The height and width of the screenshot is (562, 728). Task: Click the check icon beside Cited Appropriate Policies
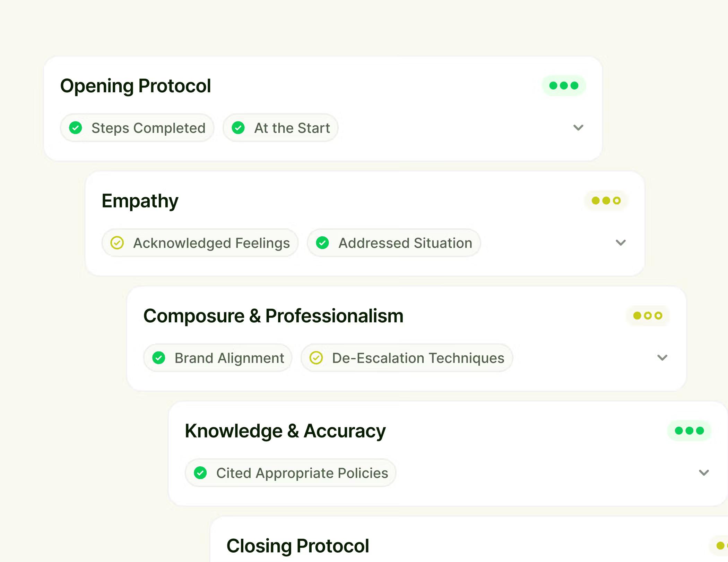(x=200, y=473)
